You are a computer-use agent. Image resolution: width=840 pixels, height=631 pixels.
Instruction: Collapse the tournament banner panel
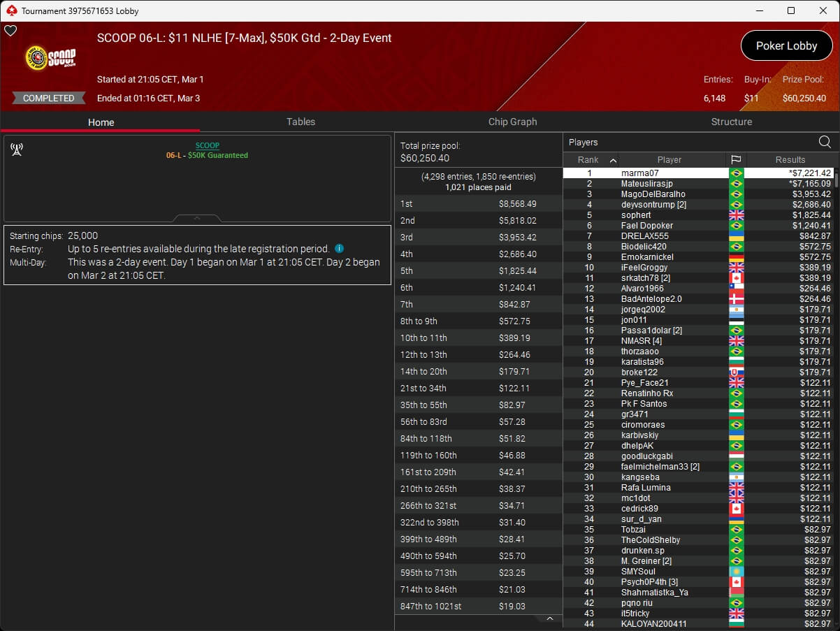197,218
